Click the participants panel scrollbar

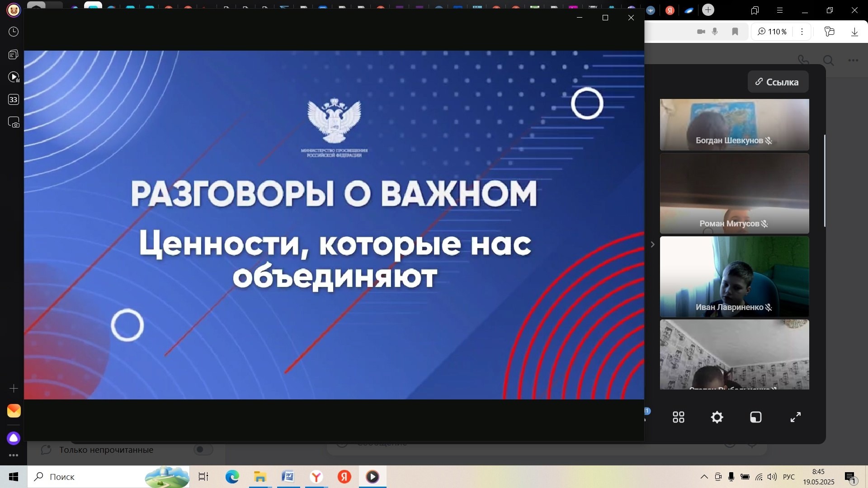[x=825, y=181]
